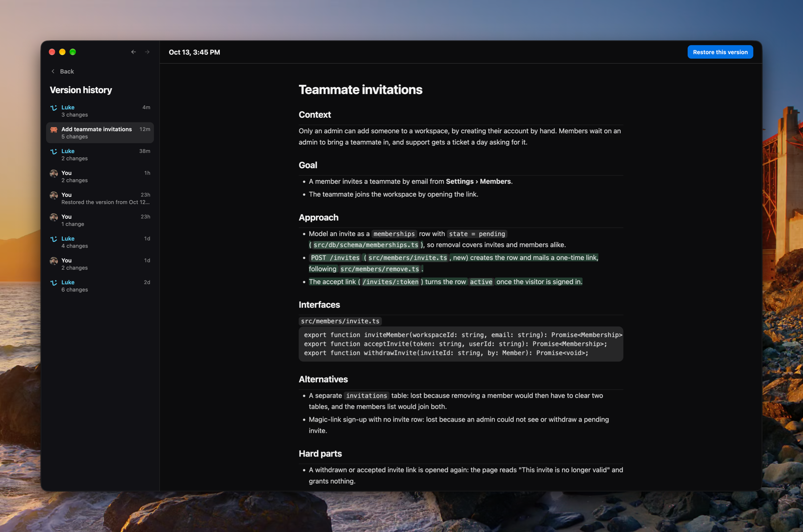Click your avatar on the 1 change version
This screenshot has width=803, height=532.
tap(54, 217)
